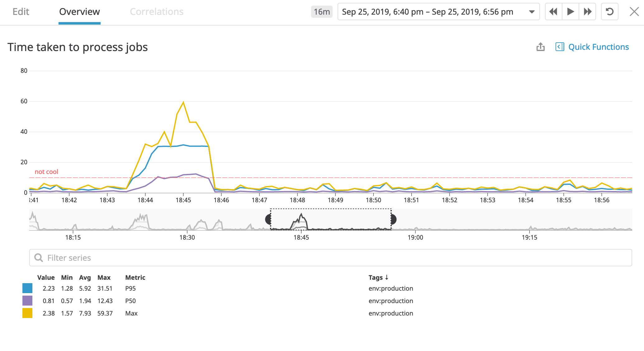Click the 16m time span badge
644x351 pixels.
(x=322, y=12)
